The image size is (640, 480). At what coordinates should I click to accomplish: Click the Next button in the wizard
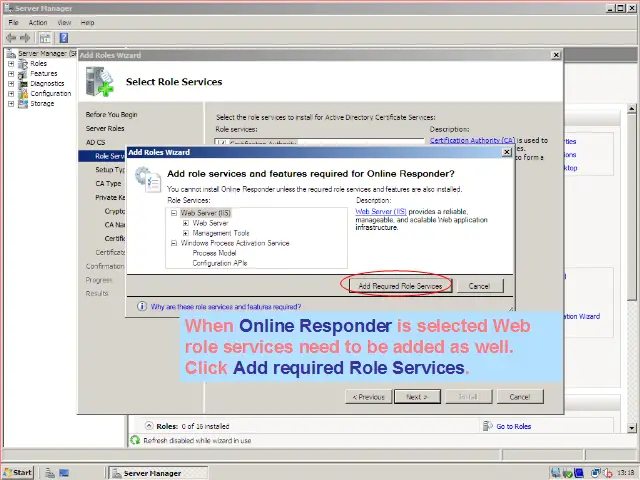point(417,396)
